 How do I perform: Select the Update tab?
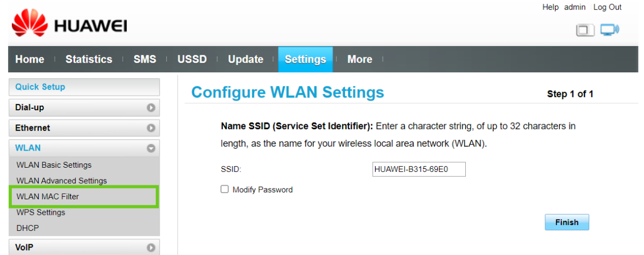(x=245, y=59)
